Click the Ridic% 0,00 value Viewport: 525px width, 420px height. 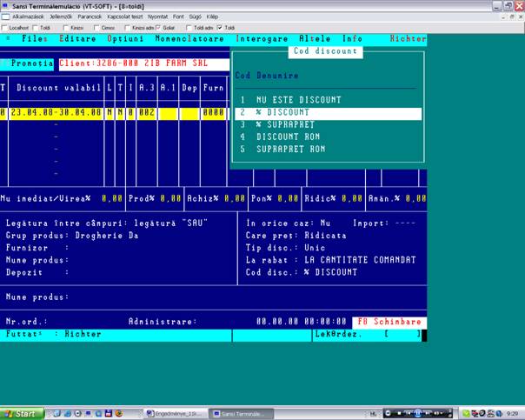coord(352,198)
